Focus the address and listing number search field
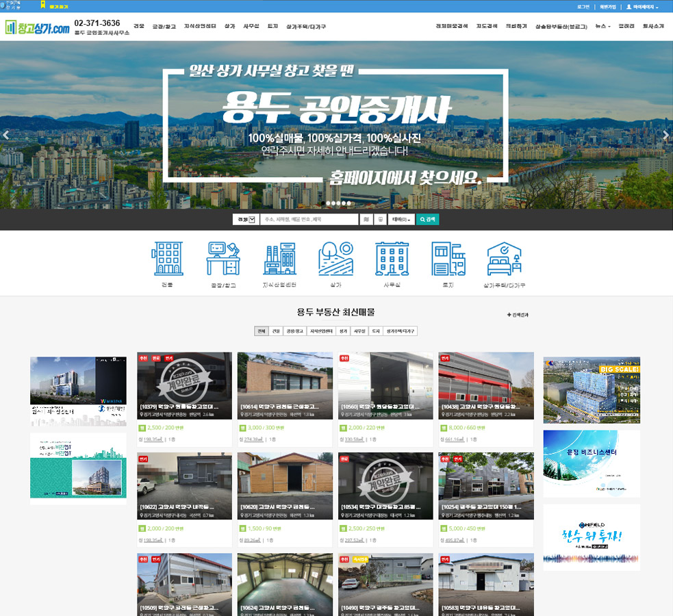The height and width of the screenshot is (616, 673). pyautogui.click(x=309, y=220)
